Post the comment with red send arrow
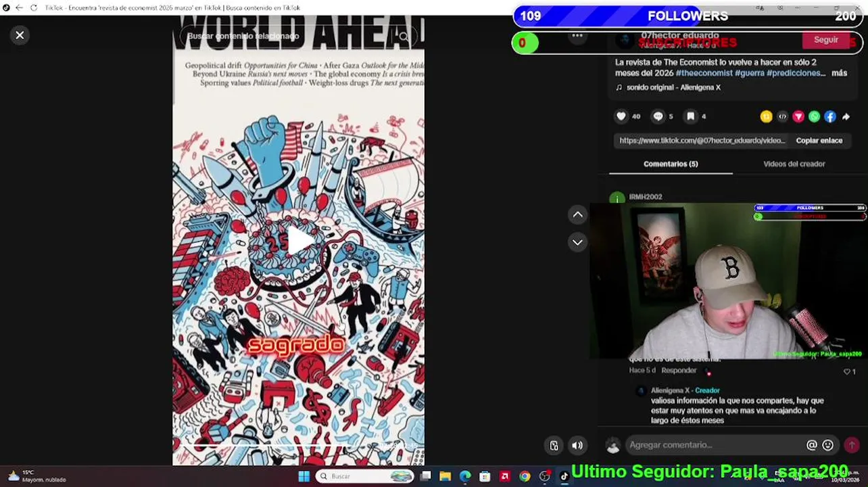Viewport: 868px width, 487px height. (851, 445)
